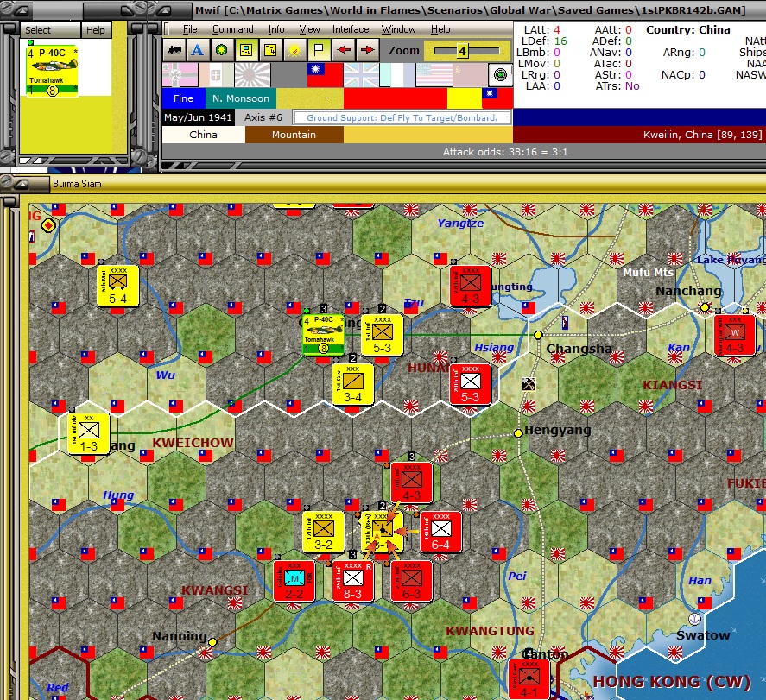The height and width of the screenshot is (700, 766).
Task: Select the attacked yellow counter with orange arrows
Action: pos(382,532)
